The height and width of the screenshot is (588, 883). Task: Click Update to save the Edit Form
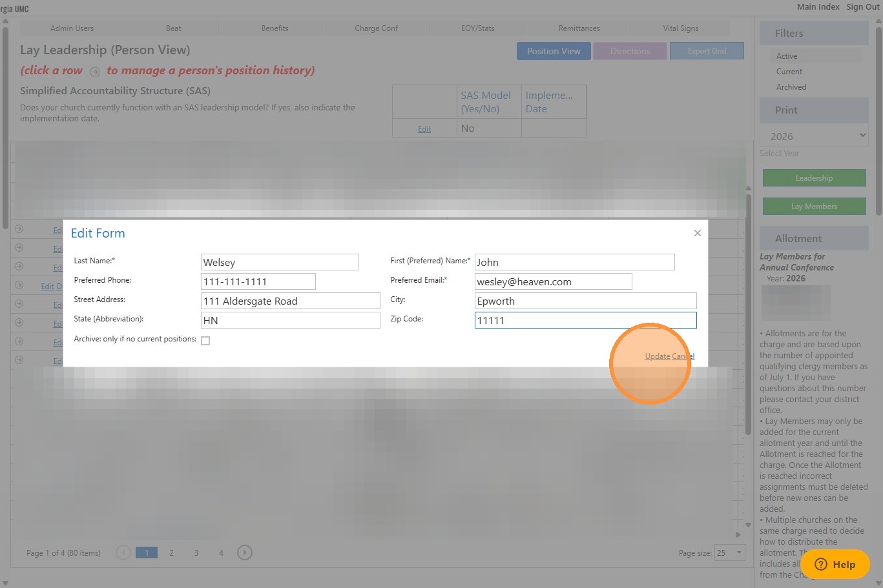click(x=658, y=356)
